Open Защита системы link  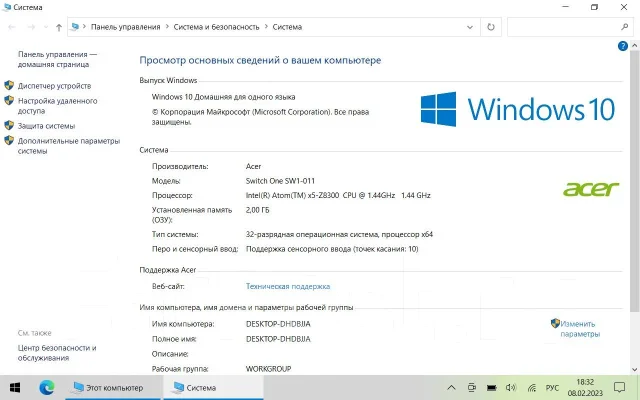click(47, 126)
